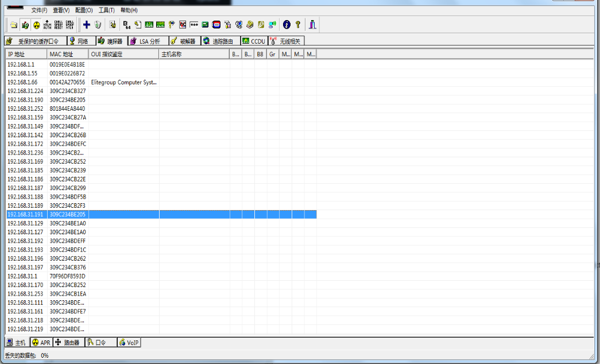The height and width of the screenshot is (364, 600).
Task: Switch to the 嗅探器 tab
Action: tap(111, 41)
